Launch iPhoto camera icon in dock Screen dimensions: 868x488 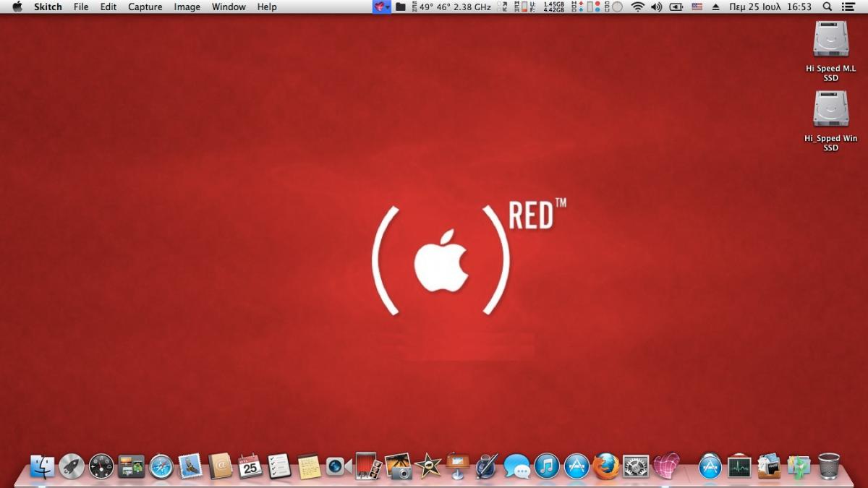point(398,466)
